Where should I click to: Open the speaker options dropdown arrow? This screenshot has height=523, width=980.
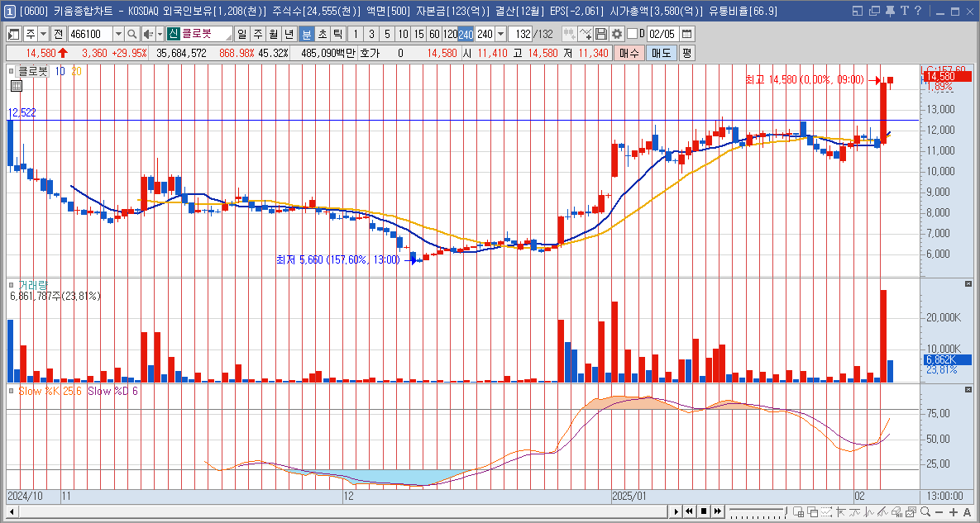coord(160,35)
